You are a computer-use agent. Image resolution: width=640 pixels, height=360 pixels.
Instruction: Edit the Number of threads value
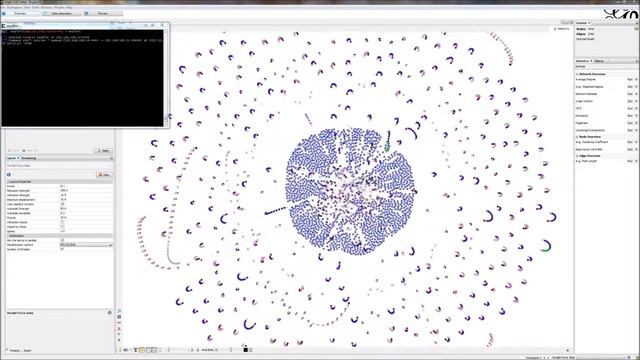pos(86,249)
